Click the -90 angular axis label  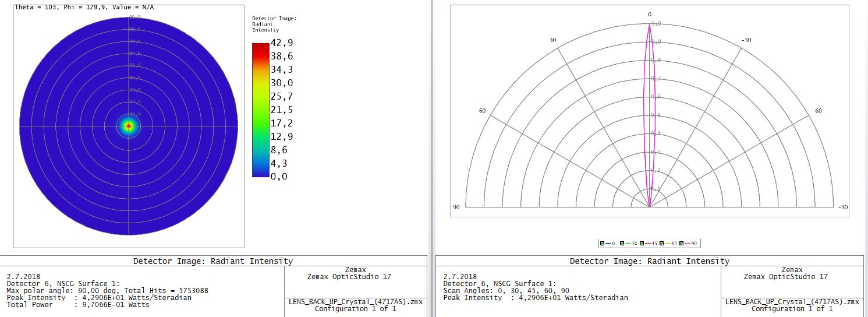[843, 207]
